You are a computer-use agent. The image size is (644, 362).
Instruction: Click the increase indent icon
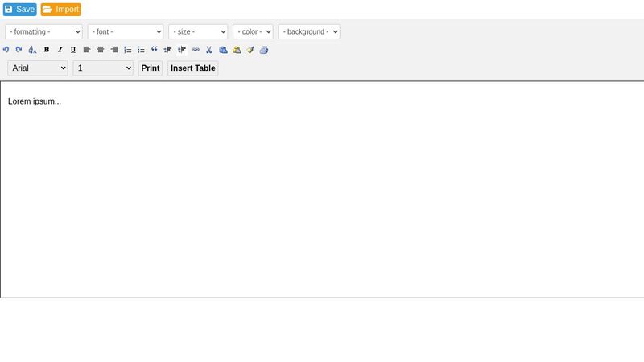click(182, 50)
